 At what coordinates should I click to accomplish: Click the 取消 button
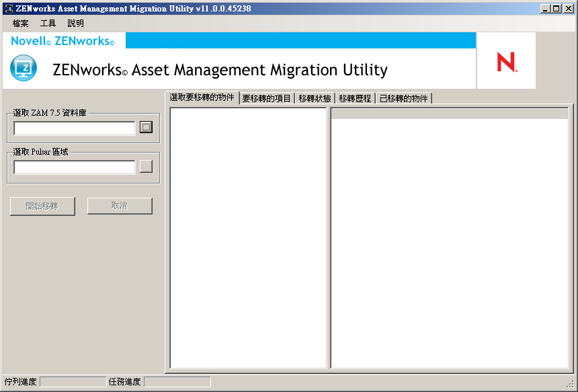[120, 206]
